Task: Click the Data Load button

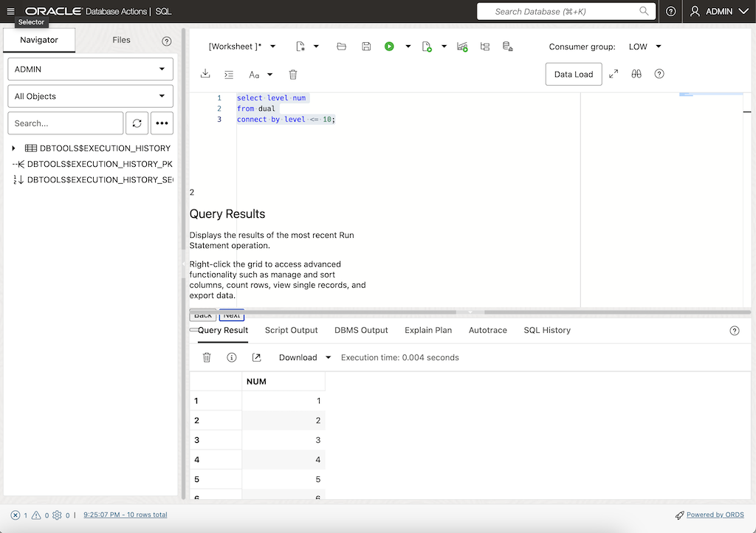Action: (574, 75)
